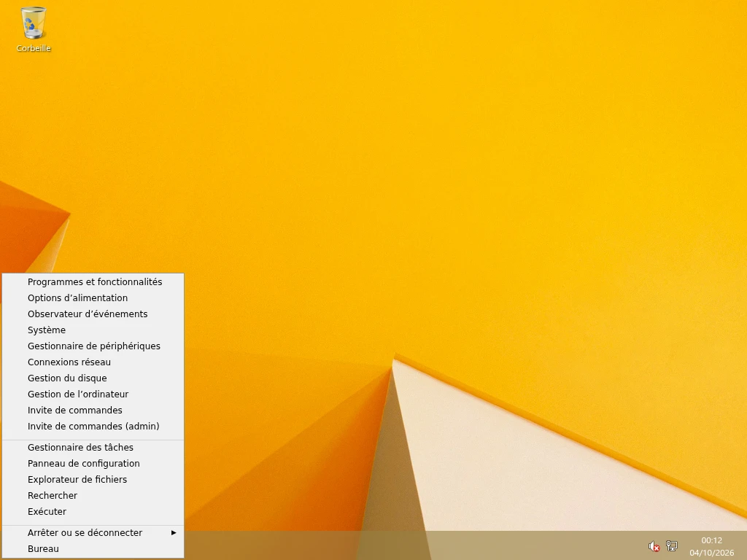Open the Corbeille recycle bin icon
This screenshot has height=560, width=747.
(x=34, y=29)
